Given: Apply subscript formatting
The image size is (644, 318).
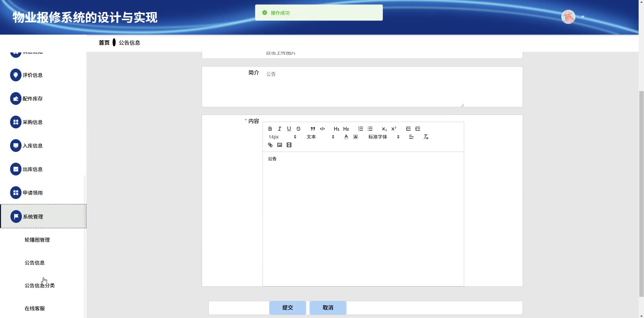Looking at the screenshot, I should (x=384, y=129).
